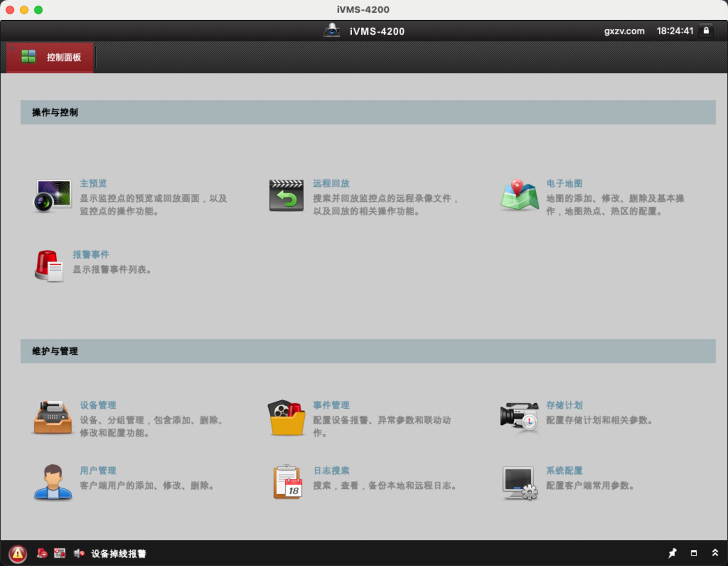The height and width of the screenshot is (566, 728).
Task: Click the 设备掉线报警 alarm message
Action: click(118, 553)
